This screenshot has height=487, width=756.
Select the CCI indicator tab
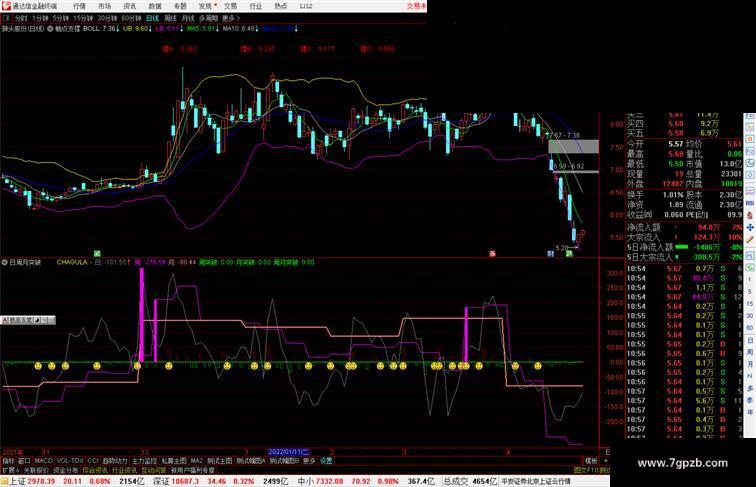pos(93,461)
